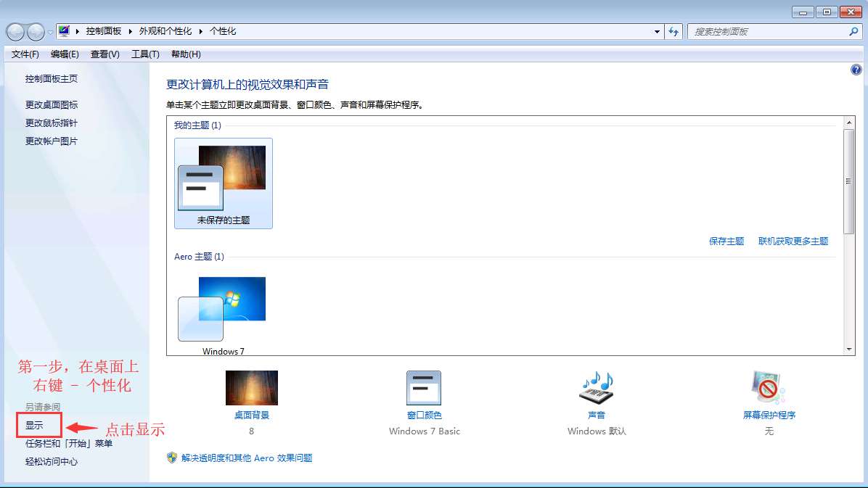
Task: Click the back navigation arrow button
Action: tap(16, 32)
